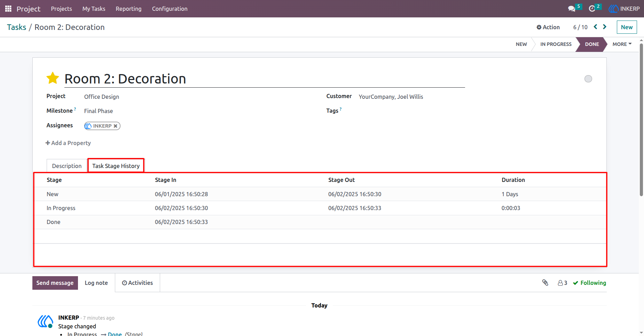644x336 pixels.
Task: Show the Milestone help tooltip mark
Action: (75, 109)
